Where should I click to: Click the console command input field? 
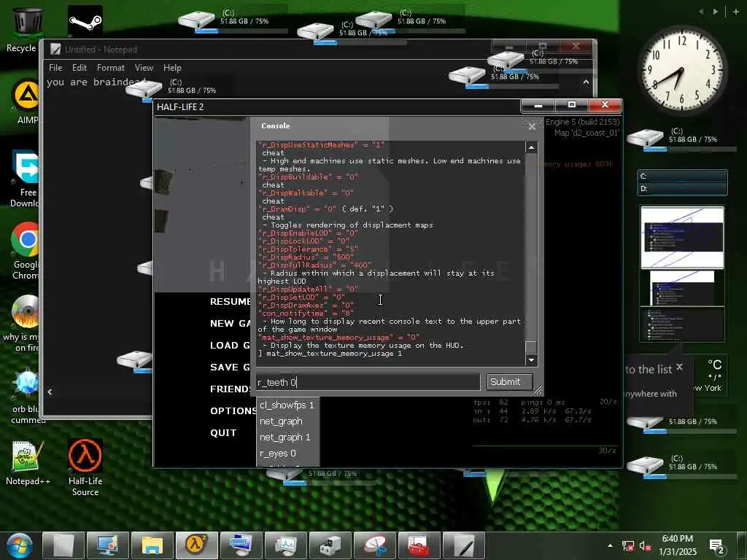(368, 382)
